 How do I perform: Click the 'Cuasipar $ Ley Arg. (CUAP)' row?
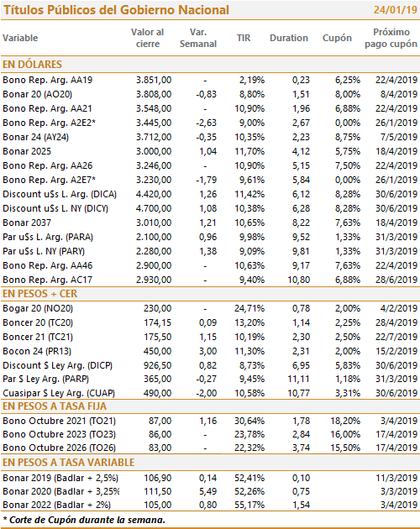(210, 393)
